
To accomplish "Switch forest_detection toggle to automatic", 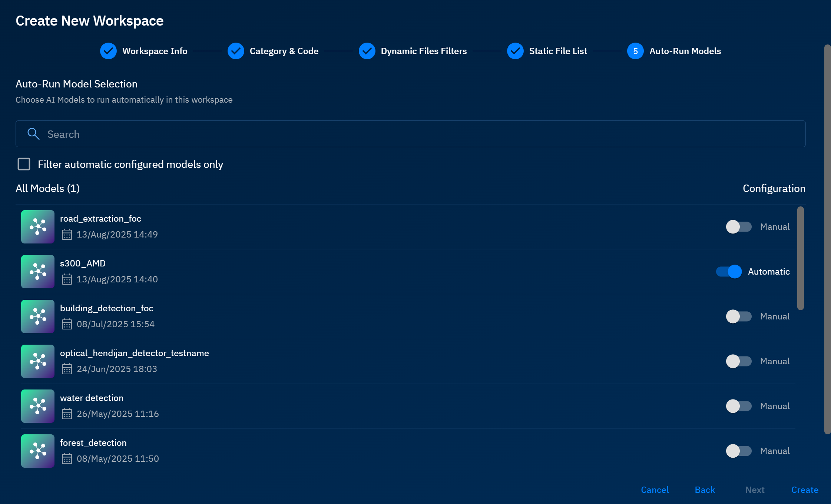I will click(x=738, y=451).
